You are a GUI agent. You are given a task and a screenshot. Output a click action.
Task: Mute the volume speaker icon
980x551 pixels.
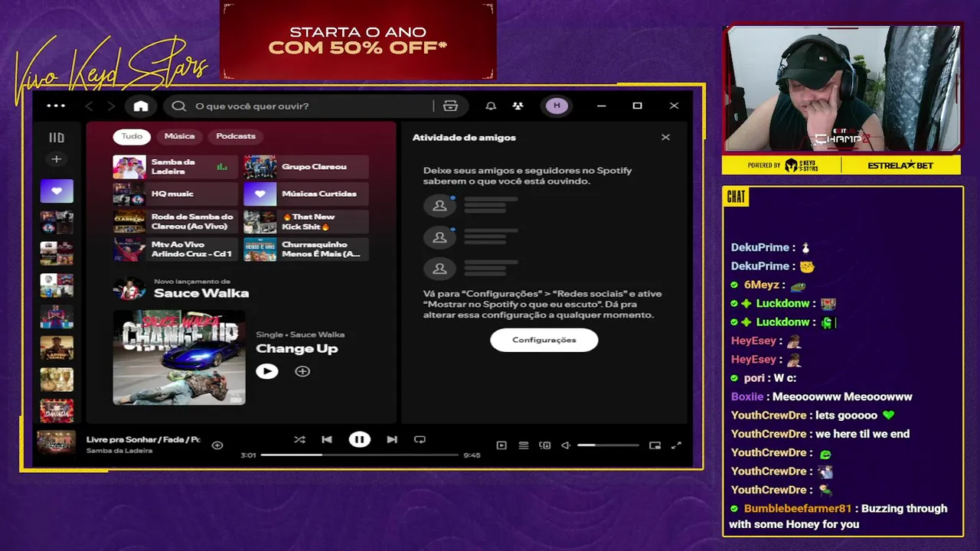tap(566, 445)
